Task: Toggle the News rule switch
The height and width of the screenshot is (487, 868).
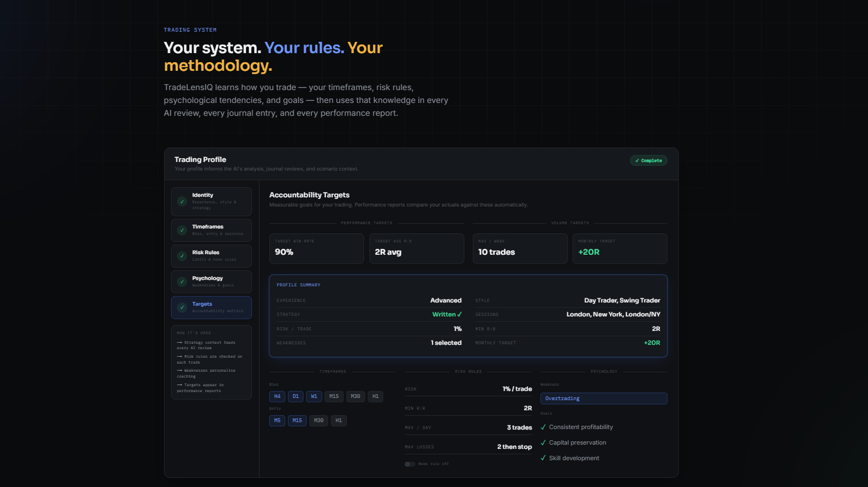Action: click(x=410, y=464)
